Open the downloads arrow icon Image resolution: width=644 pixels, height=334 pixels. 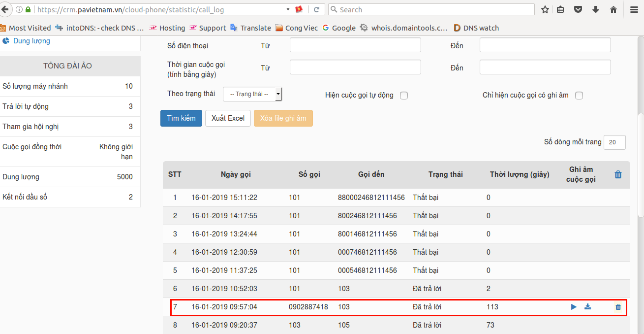click(596, 9)
